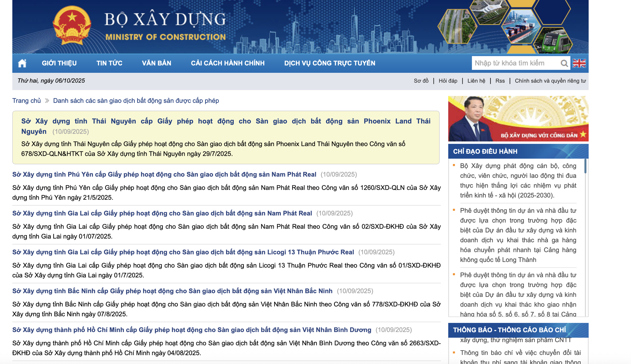Open the VĂN BẢN menu
The image size is (631, 364).
pos(157,63)
